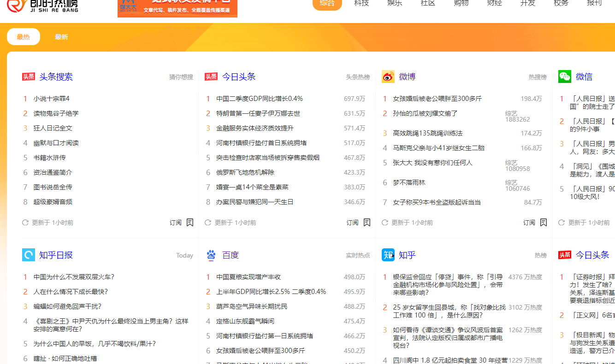The height and width of the screenshot is (364, 615).
Task: Click the green WeChat icon
Action: pos(565,76)
